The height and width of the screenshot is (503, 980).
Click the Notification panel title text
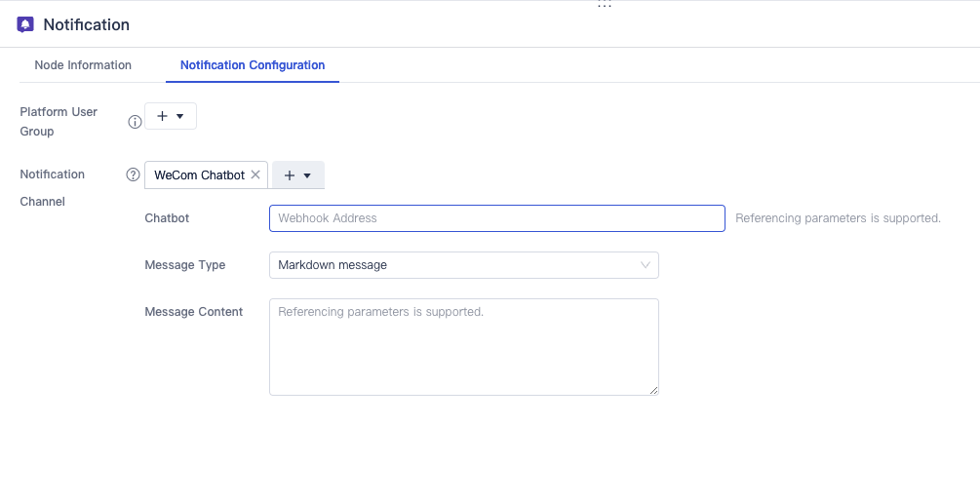[x=87, y=24]
